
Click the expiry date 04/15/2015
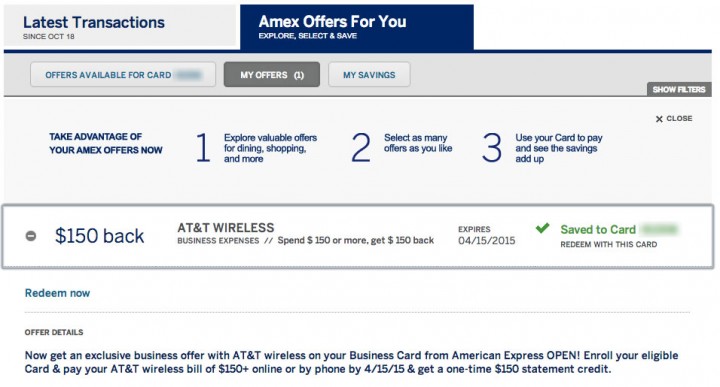(486, 241)
